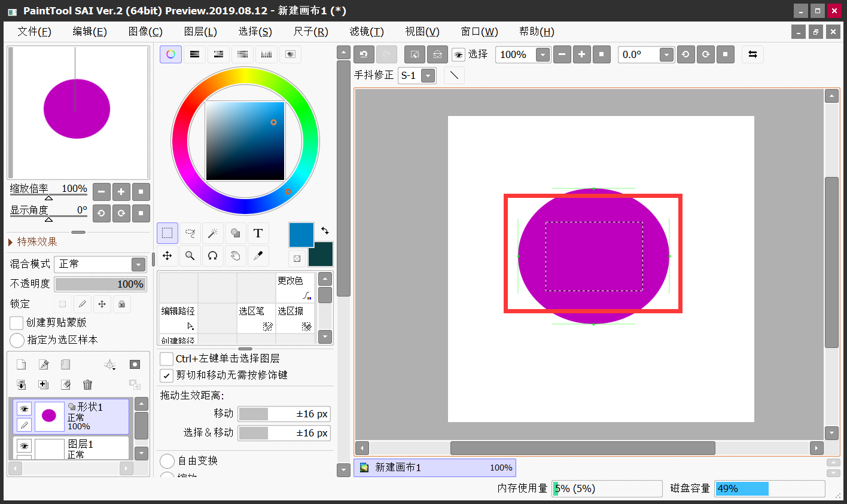The height and width of the screenshot is (504, 847).
Task: Clear the selected layer
Action: point(66,384)
